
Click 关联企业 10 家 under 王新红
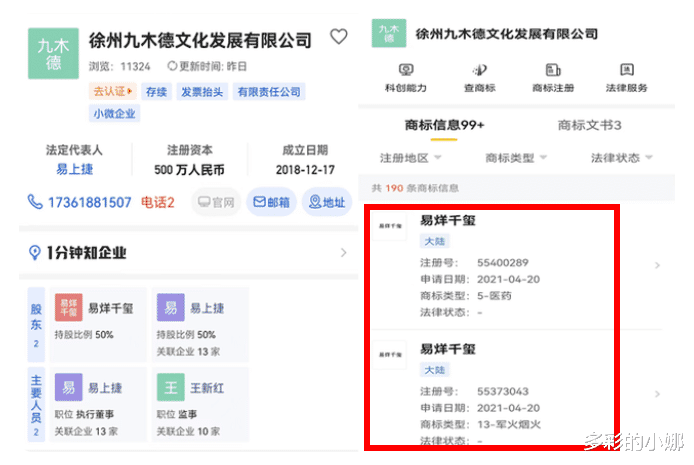[x=188, y=431]
